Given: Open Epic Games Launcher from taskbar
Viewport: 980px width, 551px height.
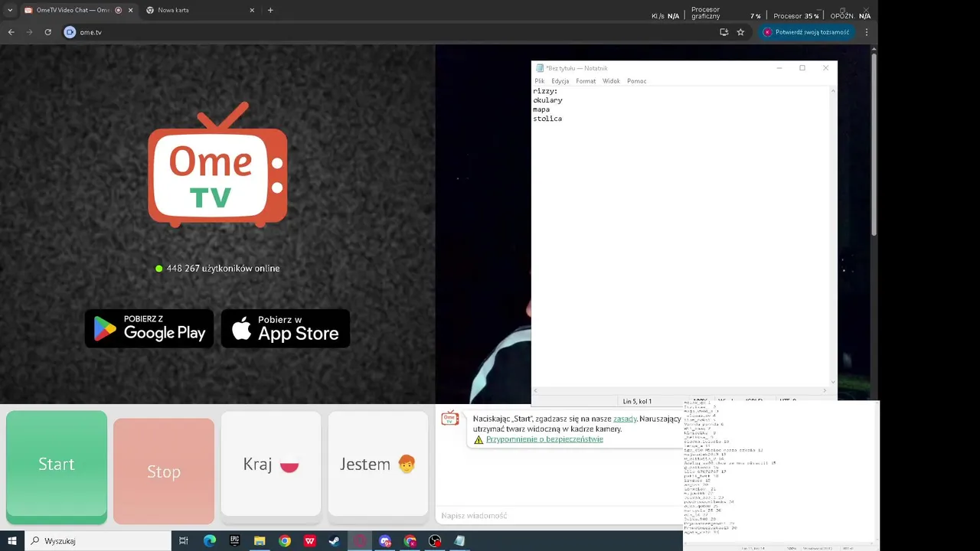Looking at the screenshot, I should point(234,541).
